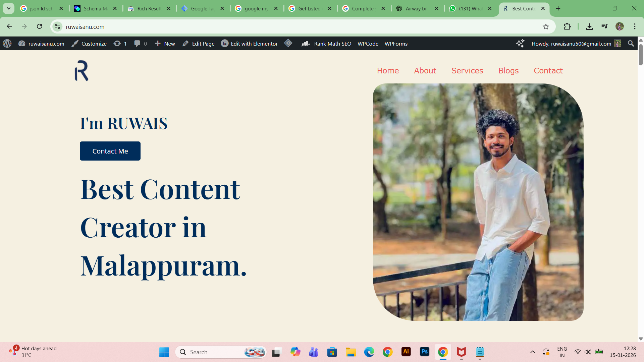This screenshot has width=644, height=362.
Task: Open Adobe Illustrator from the taskbar
Action: pos(406,352)
